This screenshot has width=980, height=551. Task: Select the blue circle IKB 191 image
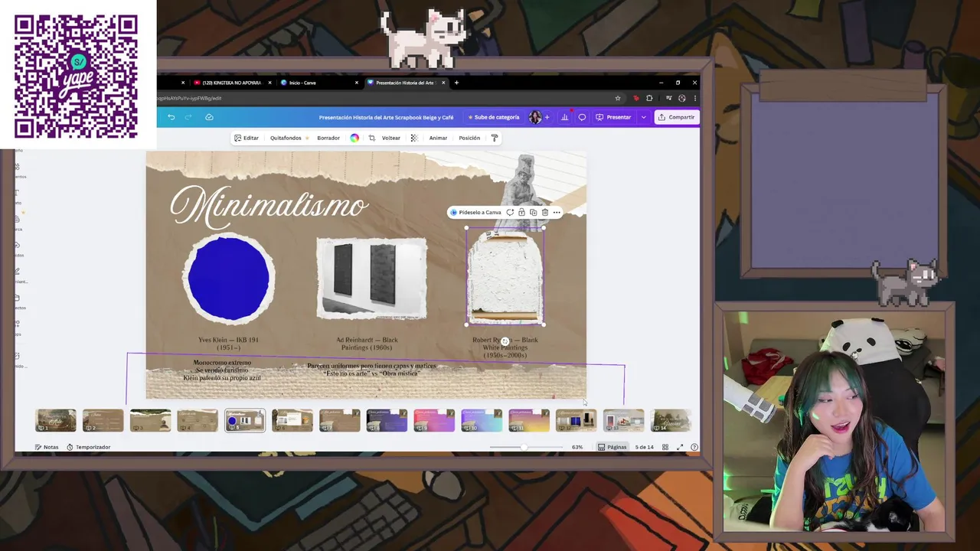pos(228,279)
